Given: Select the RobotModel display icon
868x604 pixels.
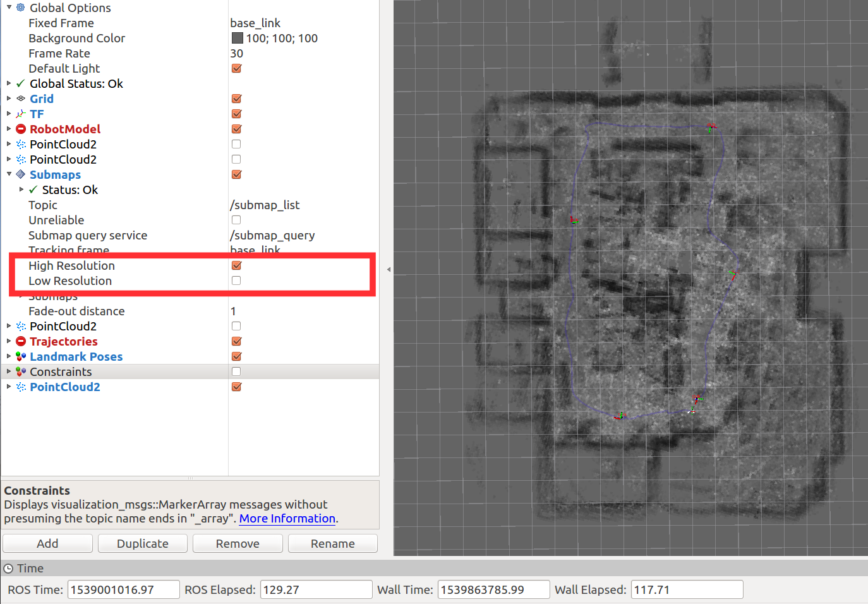Looking at the screenshot, I should (x=21, y=129).
